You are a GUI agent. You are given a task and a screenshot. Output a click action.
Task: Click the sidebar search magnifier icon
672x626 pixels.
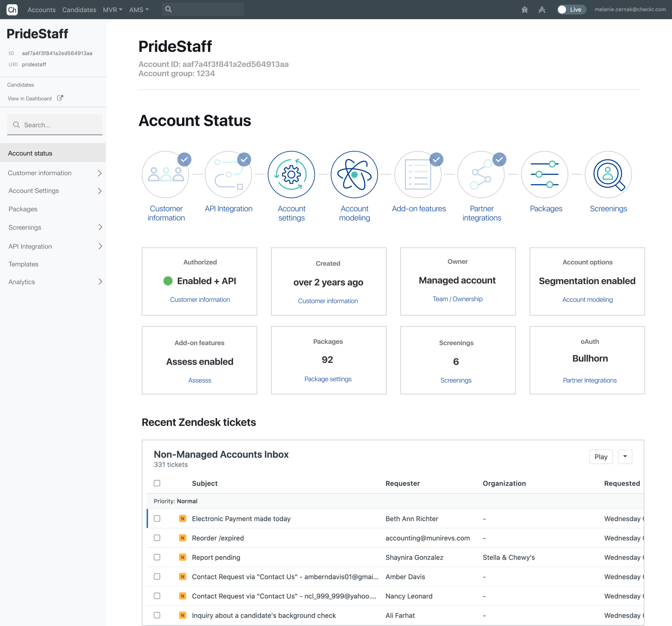16,125
